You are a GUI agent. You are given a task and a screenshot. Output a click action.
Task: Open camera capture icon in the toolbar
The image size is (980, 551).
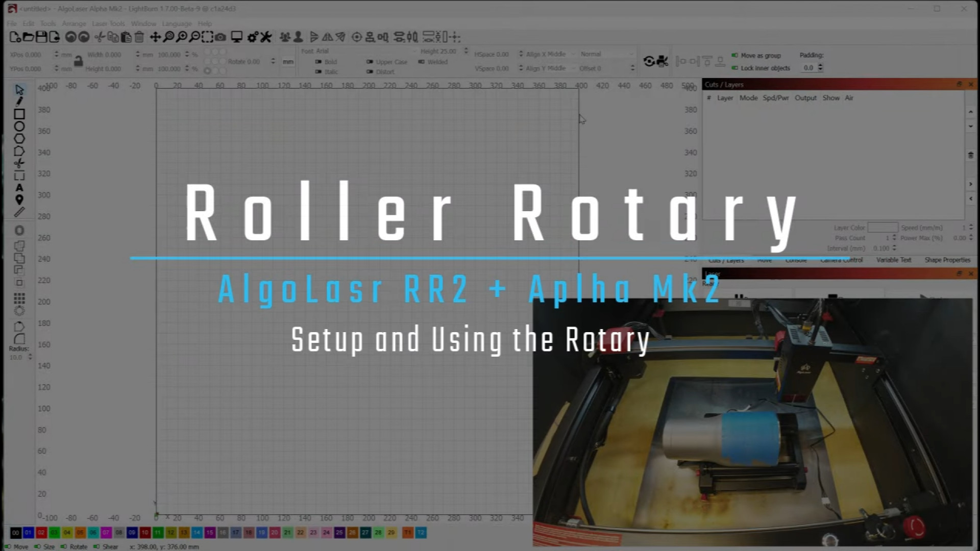(x=220, y=37)
